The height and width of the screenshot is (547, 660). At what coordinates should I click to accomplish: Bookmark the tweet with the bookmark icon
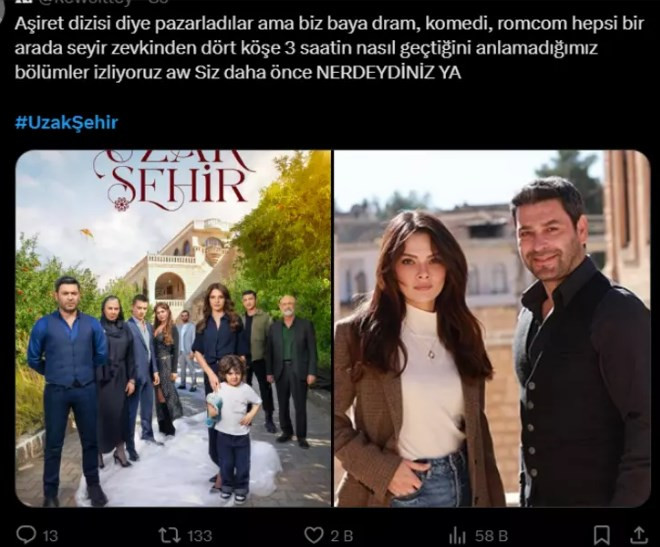[x=601, y=535]
